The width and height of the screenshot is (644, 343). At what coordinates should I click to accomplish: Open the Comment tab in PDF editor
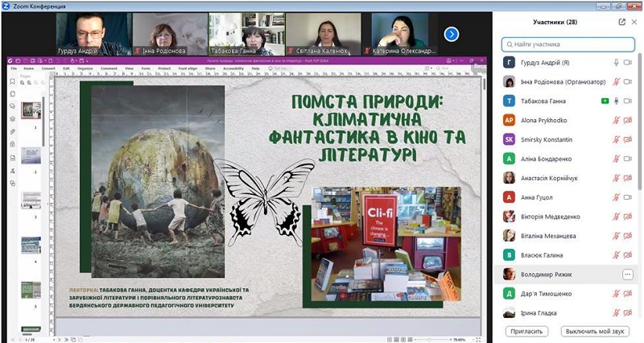pyautogui.click(x=109, y=68)
